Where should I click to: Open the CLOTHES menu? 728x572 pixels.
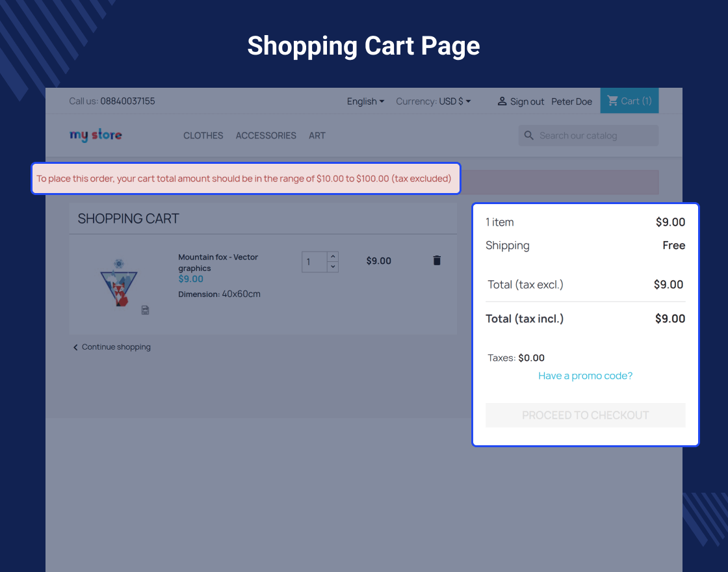pyautogui.click(x=203, y=136)
